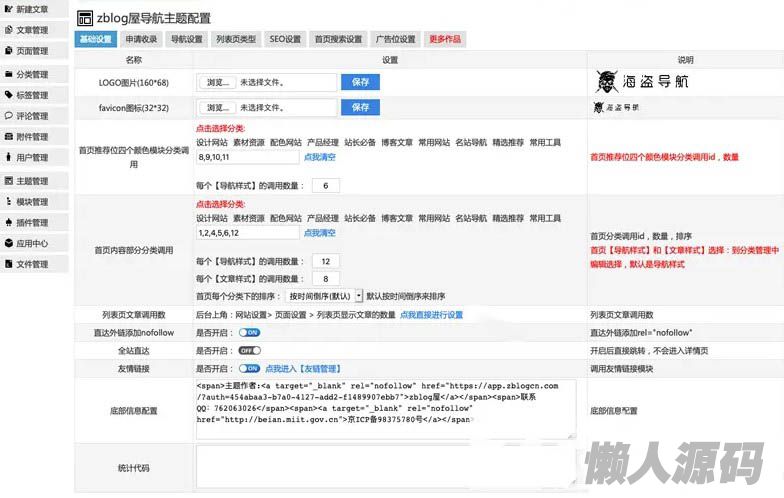Click the category ID field containing 8,9,10,11
The image size is (784, 498).
point(248,157)
